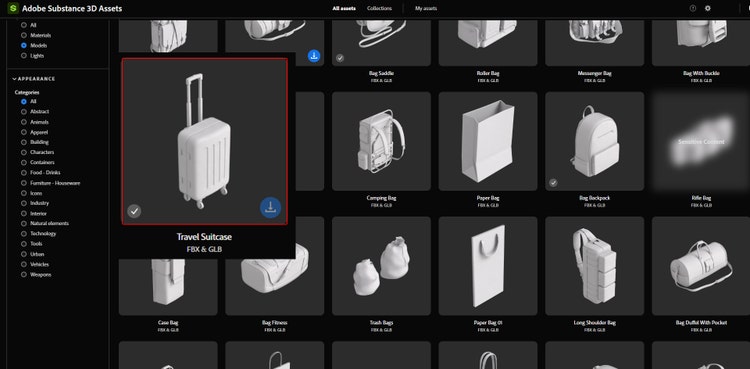Switch to the All assets tab

click(x=344, y=8)
